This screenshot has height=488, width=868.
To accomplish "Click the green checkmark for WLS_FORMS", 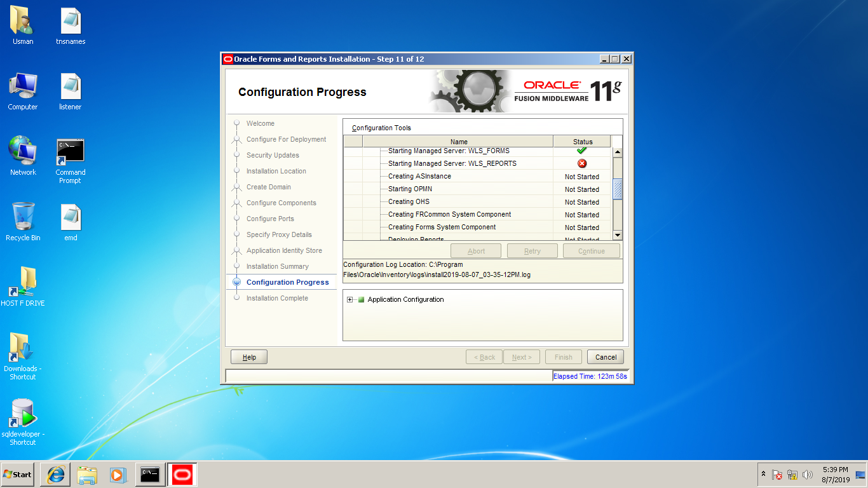I will (581, 151).
